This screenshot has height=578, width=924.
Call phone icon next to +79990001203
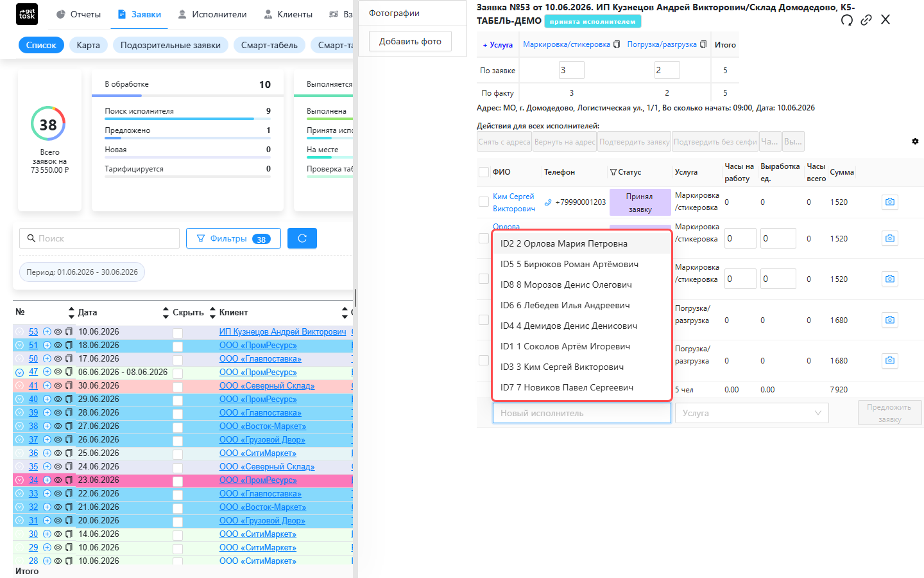(548, 202)
